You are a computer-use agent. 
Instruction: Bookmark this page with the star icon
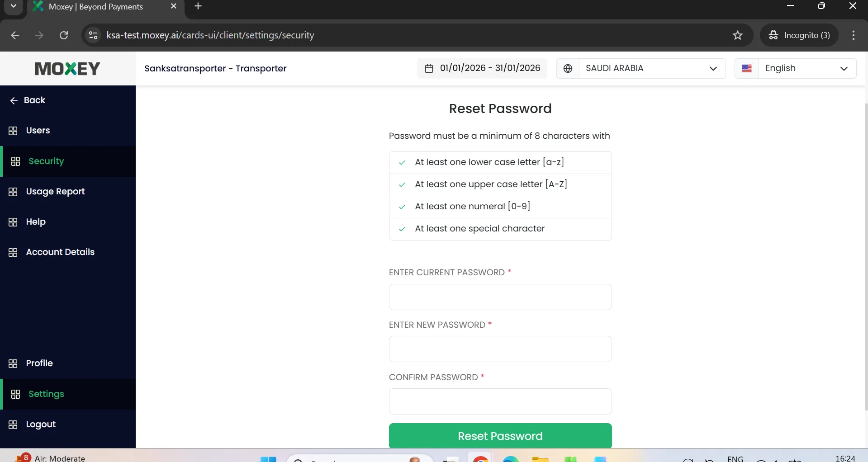[x=738, y=35]
